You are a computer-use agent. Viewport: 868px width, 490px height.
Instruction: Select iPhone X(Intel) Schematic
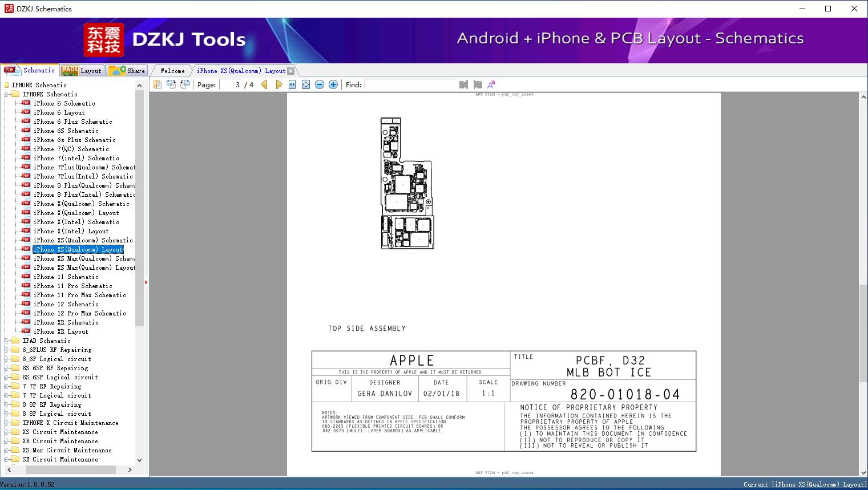tap(76, 222)
